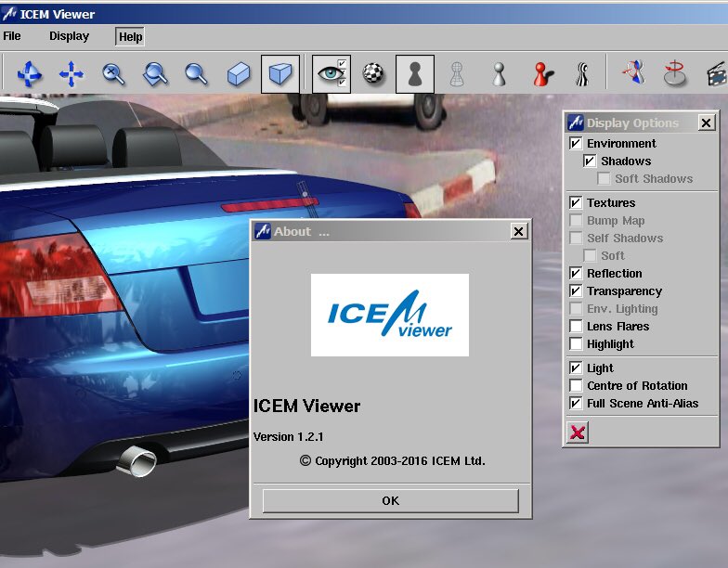
Task: Disable Full Scene Anti-Alias
Action: coord(576,403)
